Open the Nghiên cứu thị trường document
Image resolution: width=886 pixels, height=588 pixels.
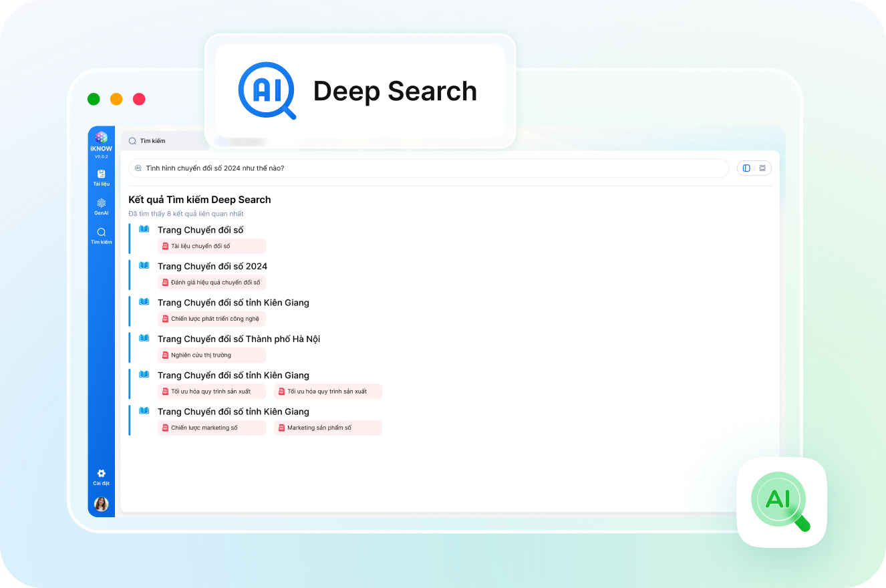pyautogui.click(x=211, y=355)
